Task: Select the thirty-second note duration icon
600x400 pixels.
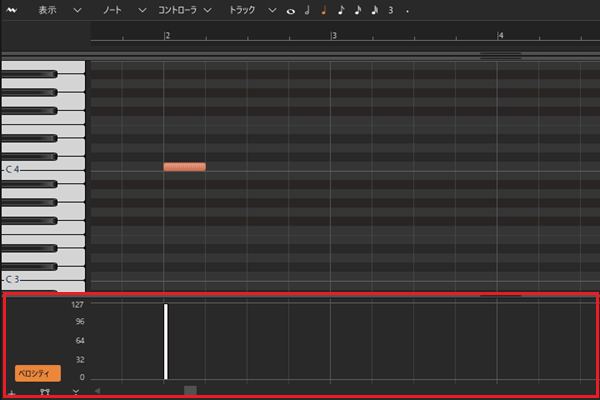Action: [x=374, y=10]
